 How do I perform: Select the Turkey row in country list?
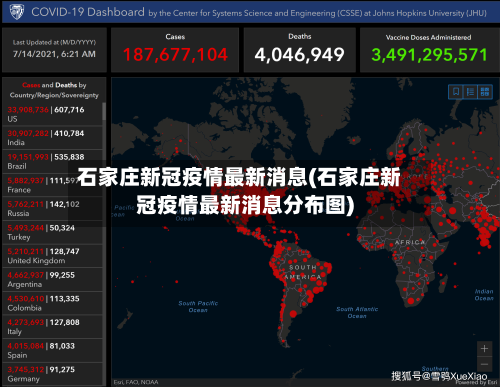[x=52, y=232]
